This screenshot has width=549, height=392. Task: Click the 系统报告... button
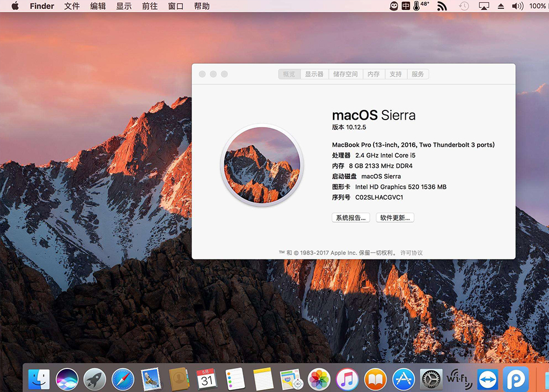tap(350, 218)
